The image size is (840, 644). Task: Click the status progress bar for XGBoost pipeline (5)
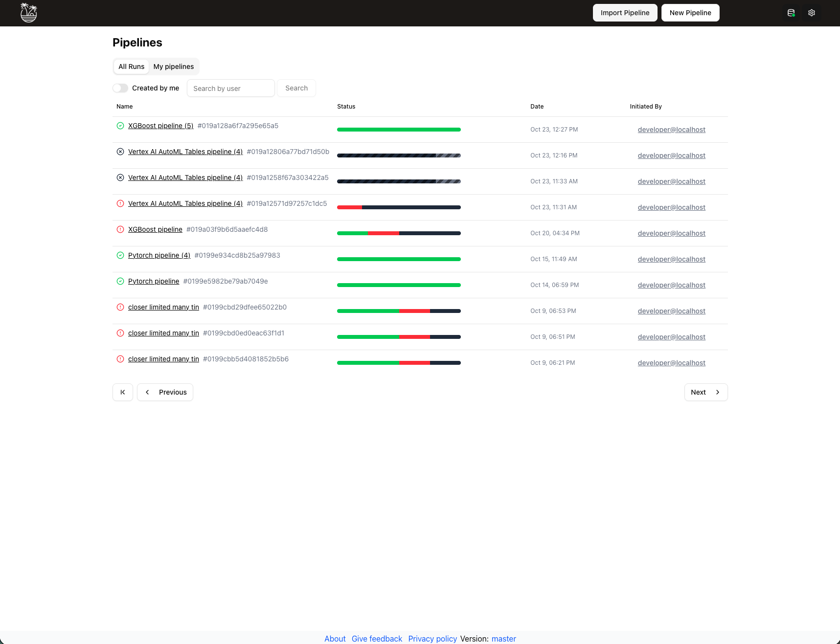tap(399, 130)
